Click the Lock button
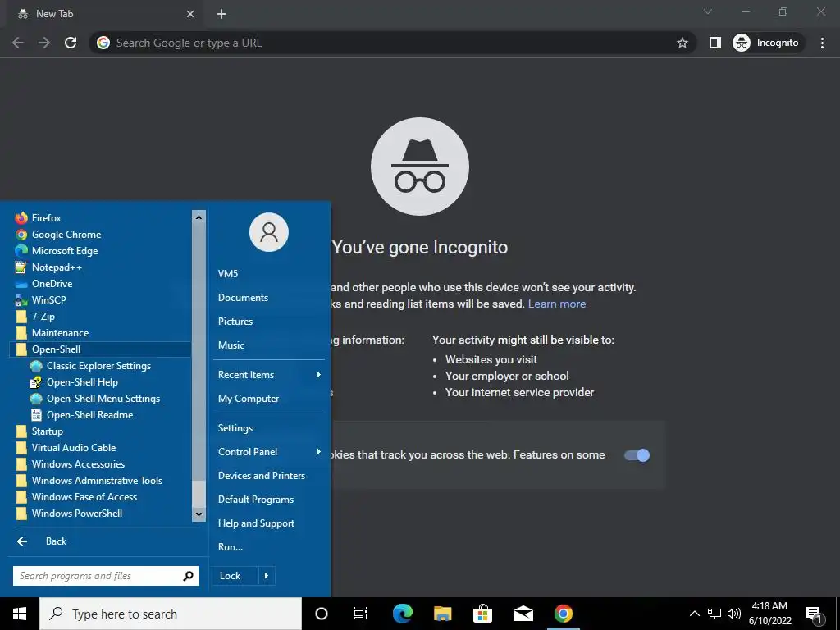This screenshot has height=630, width=840. pos(235,576)
